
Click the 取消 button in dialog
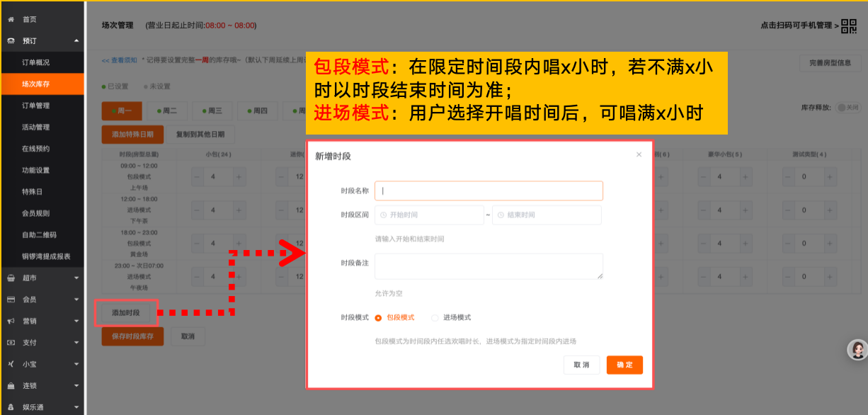point(581,365)
